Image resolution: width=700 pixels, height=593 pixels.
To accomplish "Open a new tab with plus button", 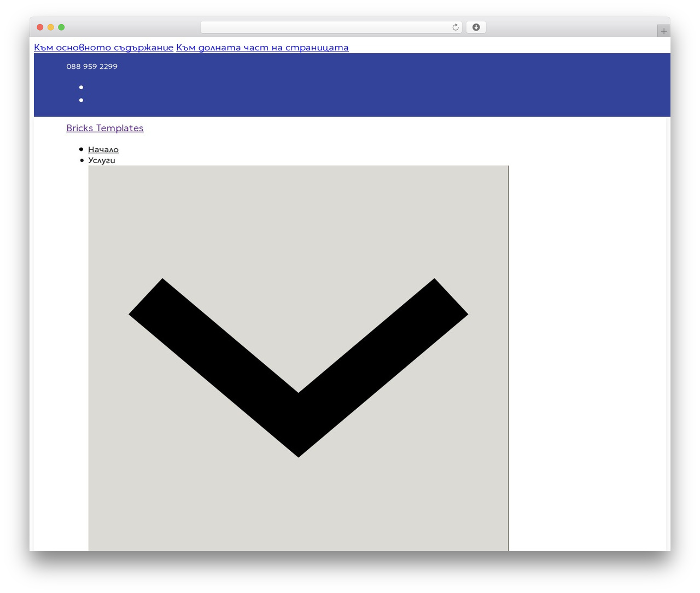I will (x=663, y=31).
